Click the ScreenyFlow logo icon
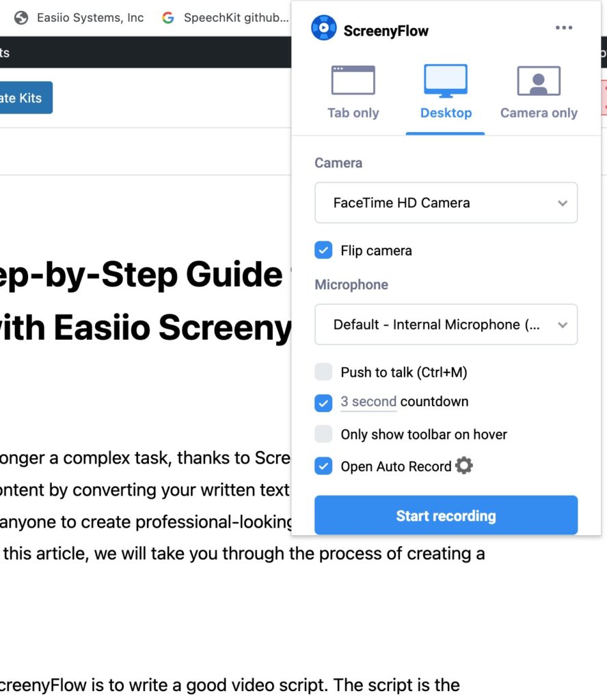 click(x=323, y=27)
